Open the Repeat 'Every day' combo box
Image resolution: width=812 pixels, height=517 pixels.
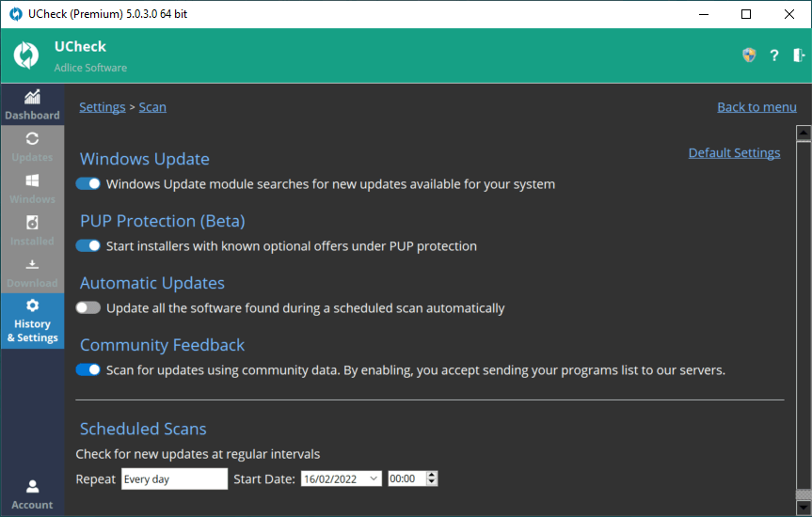click(x=175, y=478)
